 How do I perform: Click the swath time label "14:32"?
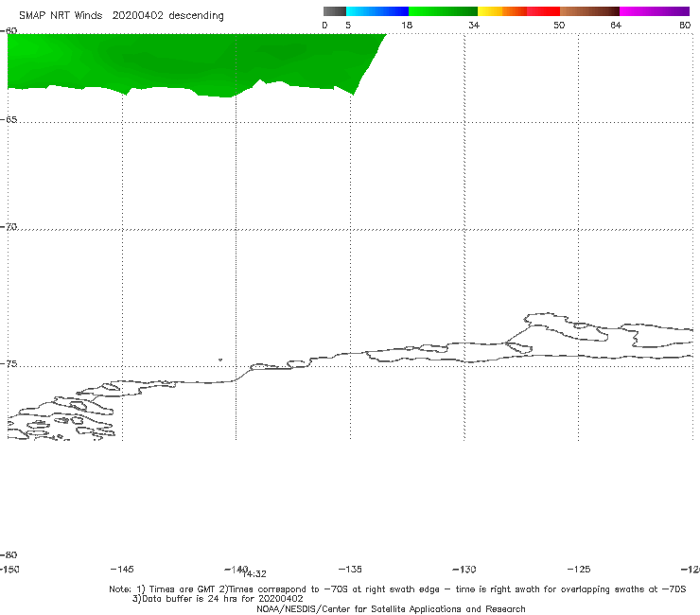[x=255, y=574]
